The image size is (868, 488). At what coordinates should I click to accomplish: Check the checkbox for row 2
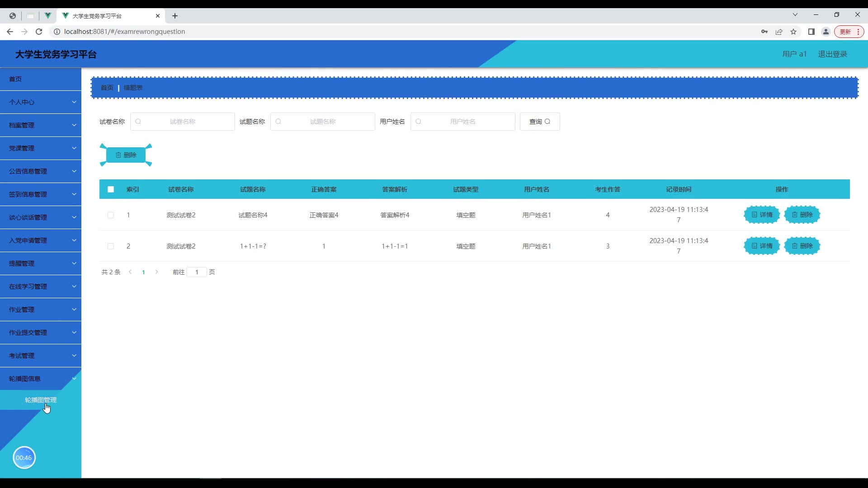tap(111, 246)
